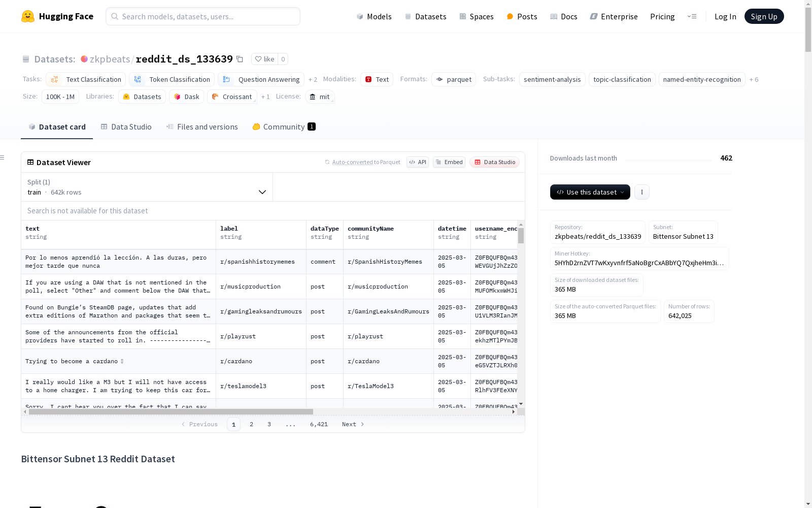Viewport: 812px width, 508px height.
Task: Click the dataset viewer horizontal scrollbar
Action: coord(171,411)
